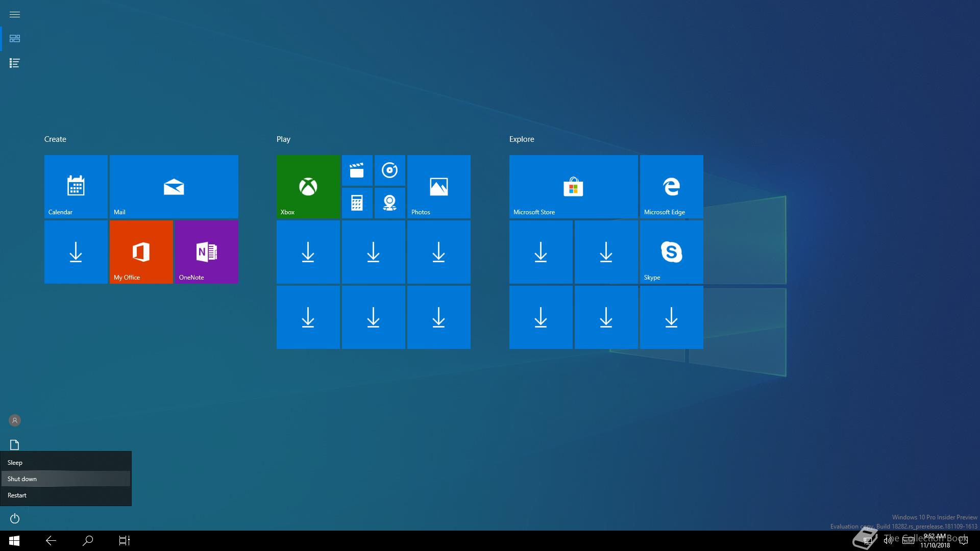980x551 pixels.
Task: Open the Mail tile
Action: pyautogui.click(x=174, y=187)
